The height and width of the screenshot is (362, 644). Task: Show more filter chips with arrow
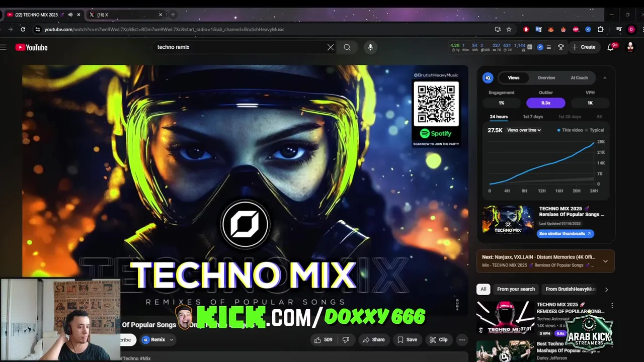(606, 290)
